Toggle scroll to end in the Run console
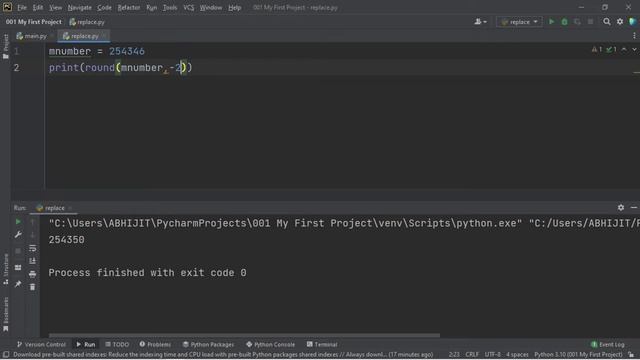The height and width of the screenshot is (360, 640). (x=33, y=261)
